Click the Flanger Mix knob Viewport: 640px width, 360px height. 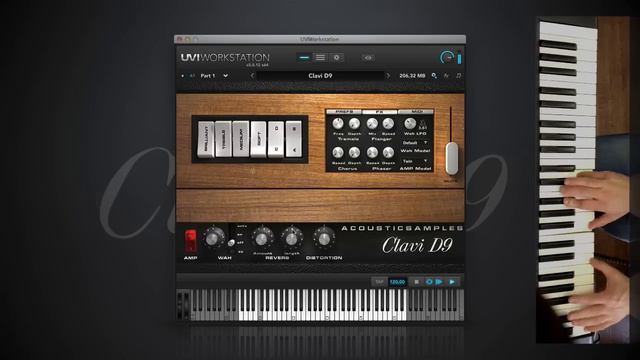click(x=372, y=123)
